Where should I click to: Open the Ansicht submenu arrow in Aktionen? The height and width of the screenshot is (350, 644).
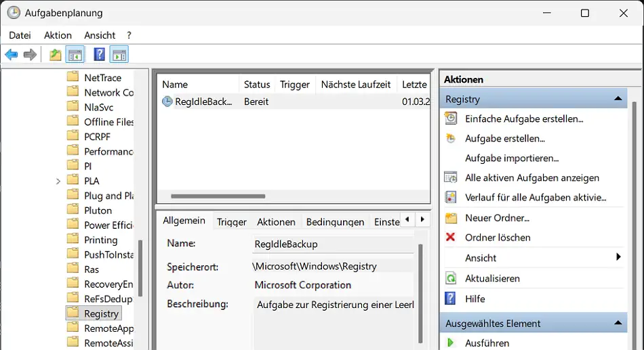(618, 257)
